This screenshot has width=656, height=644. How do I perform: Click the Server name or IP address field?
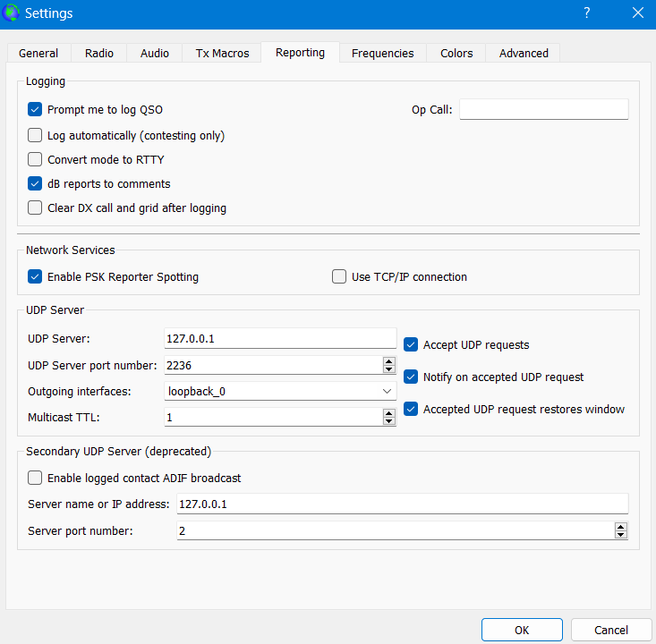[403, 504]
